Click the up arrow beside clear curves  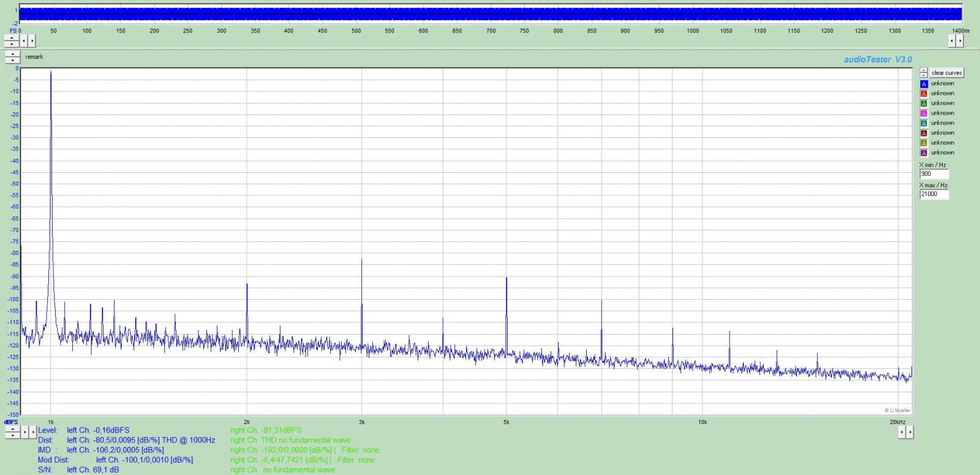924,70
